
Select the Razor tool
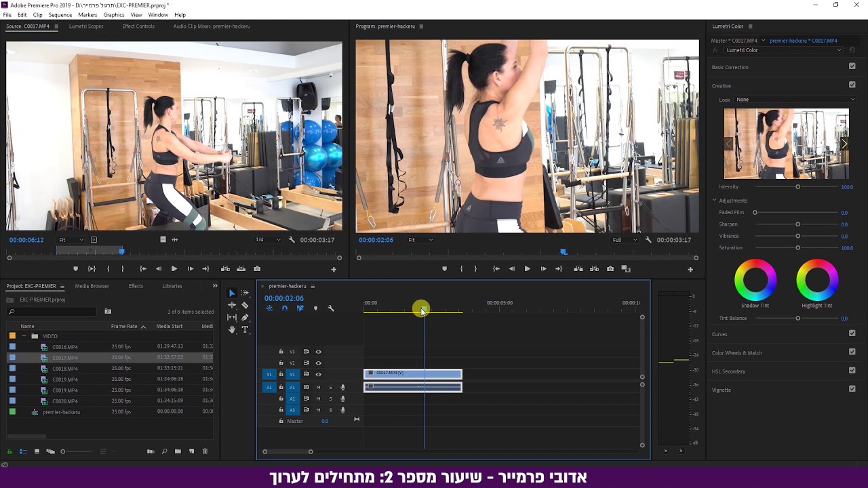[x=245, y=305]
